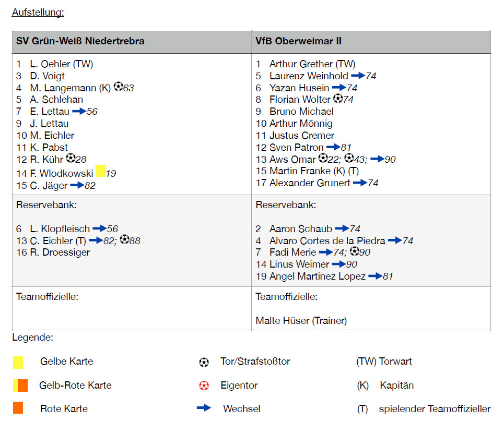Click the goal icon beside R. Kühr
The height and width of the screenshot is (433, 504).
click(71, 158)
